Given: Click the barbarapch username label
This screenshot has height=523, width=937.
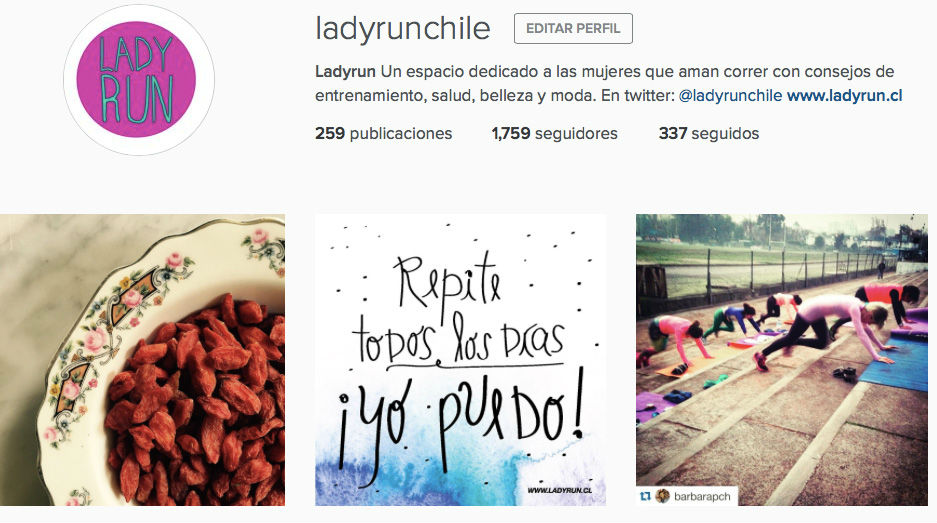Looking at the screenshot, I should tap(702, 497).
